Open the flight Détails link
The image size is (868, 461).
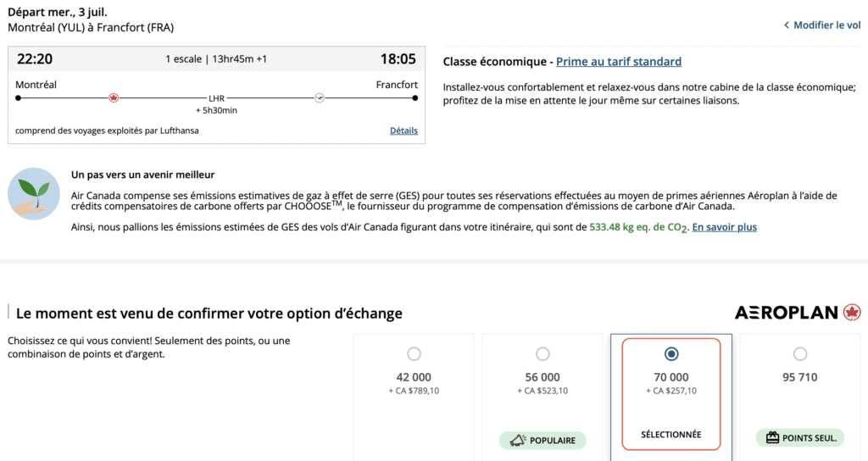coord(403,131)
